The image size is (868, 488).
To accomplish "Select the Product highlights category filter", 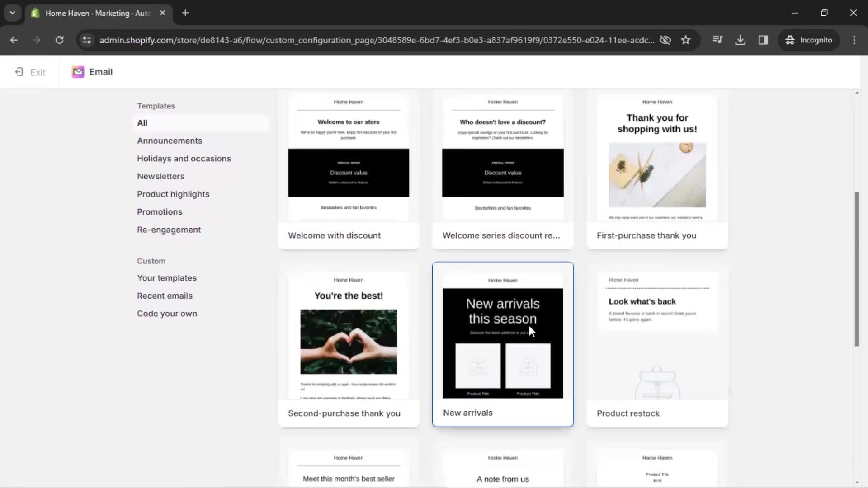I will click(173, 194).
